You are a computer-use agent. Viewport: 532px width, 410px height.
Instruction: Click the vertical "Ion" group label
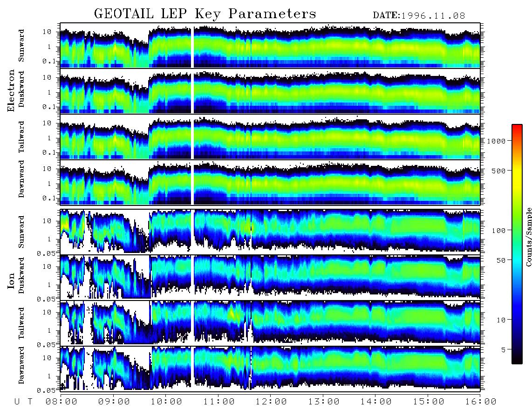point(11,281)
